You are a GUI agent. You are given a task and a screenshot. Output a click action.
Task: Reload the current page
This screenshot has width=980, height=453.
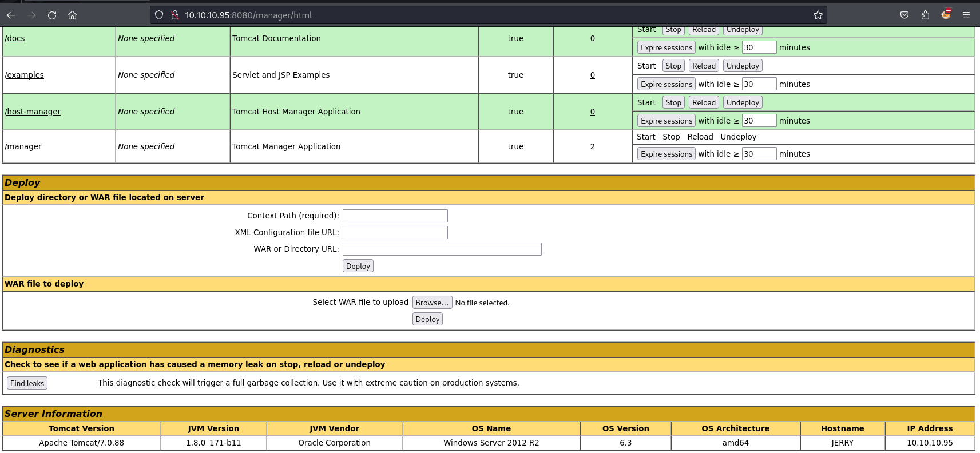(52, 15)
